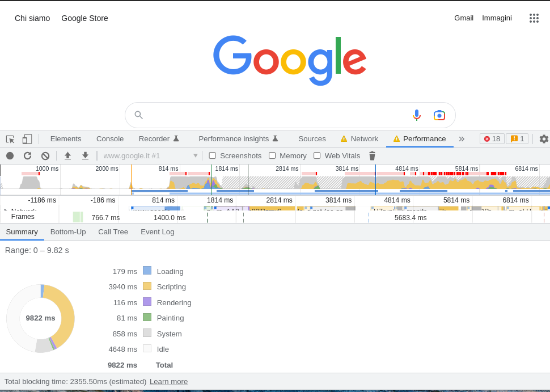
Task: Switch to the Console tab
Action: 110,139
